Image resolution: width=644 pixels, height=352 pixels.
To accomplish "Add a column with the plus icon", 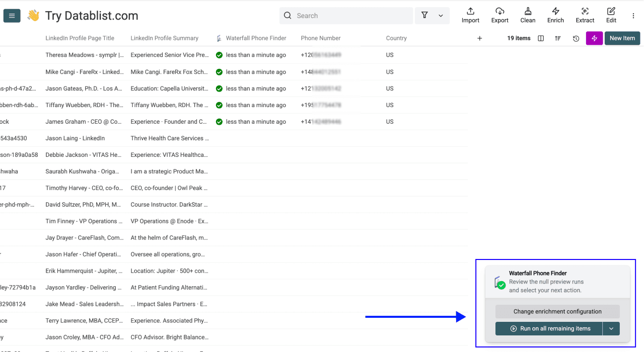I will point(479,38).
